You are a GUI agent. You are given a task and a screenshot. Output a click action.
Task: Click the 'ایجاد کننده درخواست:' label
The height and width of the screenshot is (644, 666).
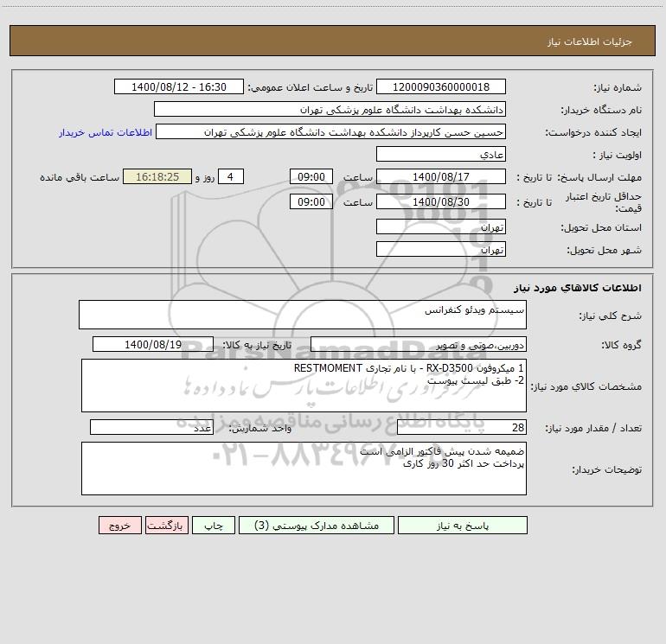(593, 133)
